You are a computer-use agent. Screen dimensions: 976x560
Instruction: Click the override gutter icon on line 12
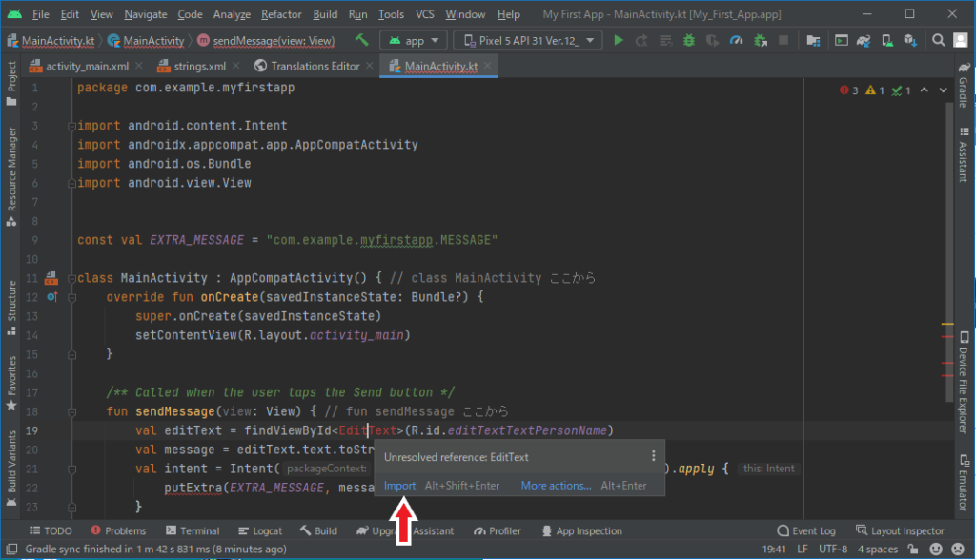pyautogui.click(x=51, y=297)
